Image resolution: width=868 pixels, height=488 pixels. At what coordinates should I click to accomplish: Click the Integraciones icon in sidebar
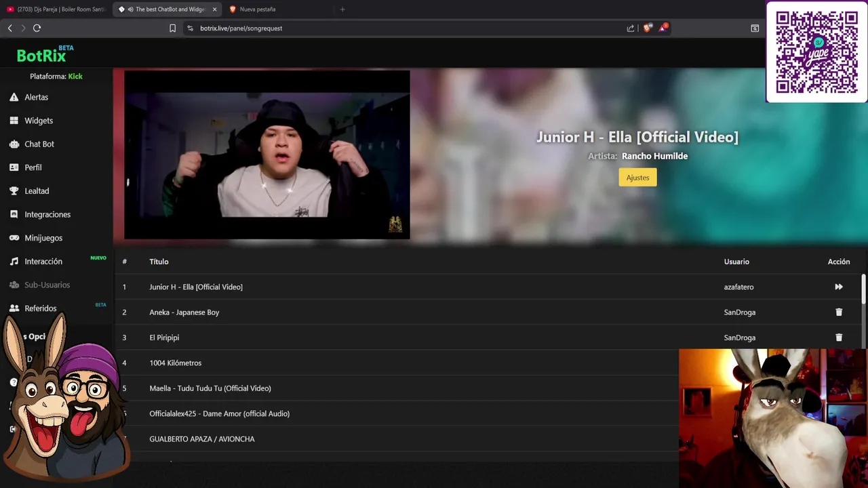[14, 214]
